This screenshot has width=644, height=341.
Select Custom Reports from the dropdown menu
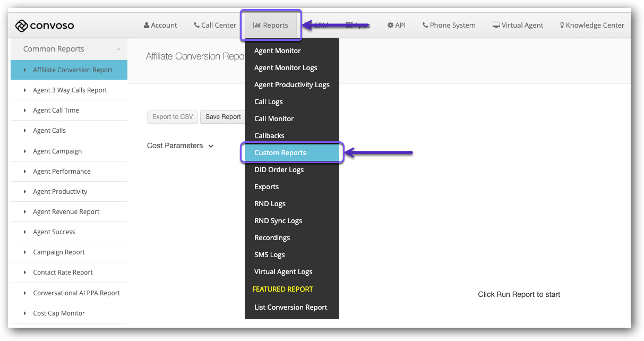coord(280,153)
